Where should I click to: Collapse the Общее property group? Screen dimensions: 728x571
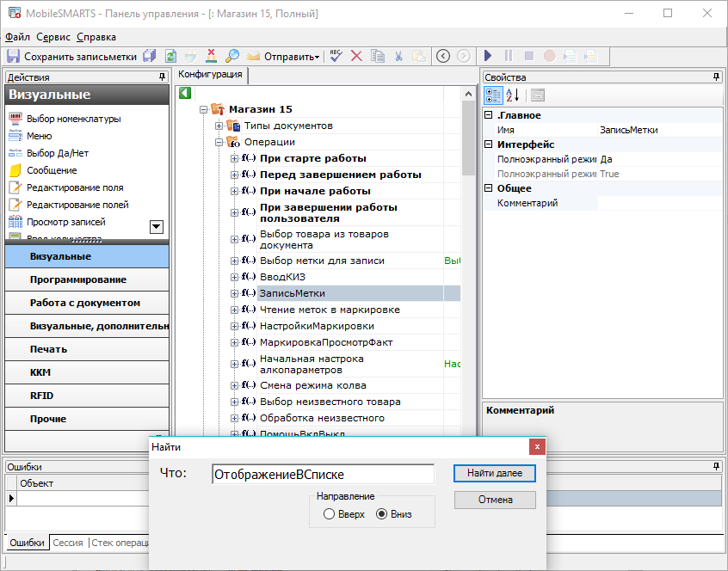tap(489, 187)
